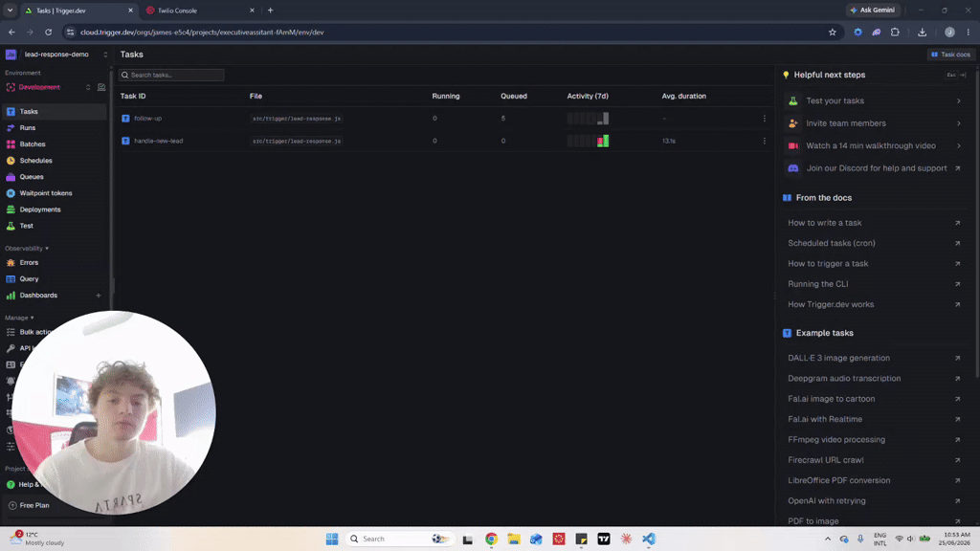The image size is (980, 551).
Task: Click the Free Plan button
Action: [30, 505]
